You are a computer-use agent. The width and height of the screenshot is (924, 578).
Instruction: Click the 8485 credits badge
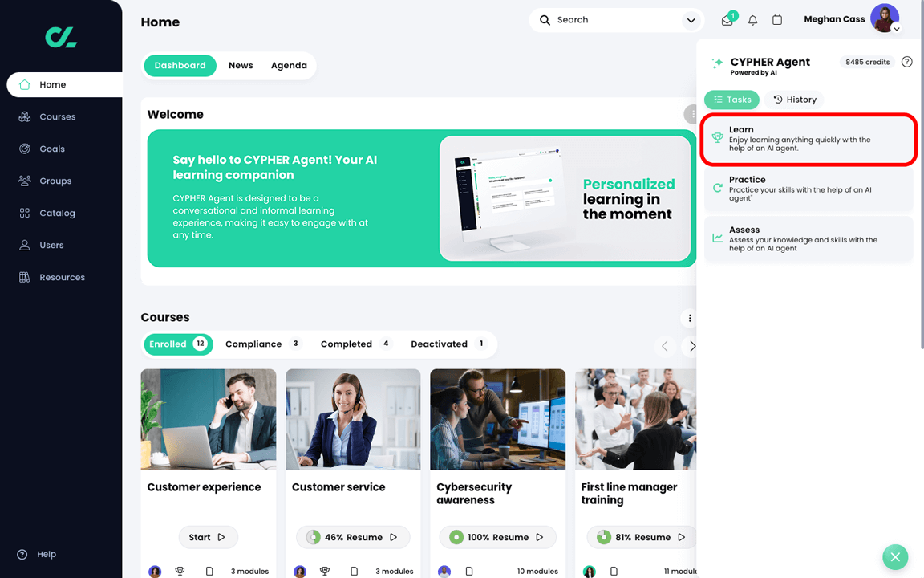pos(867,62)
